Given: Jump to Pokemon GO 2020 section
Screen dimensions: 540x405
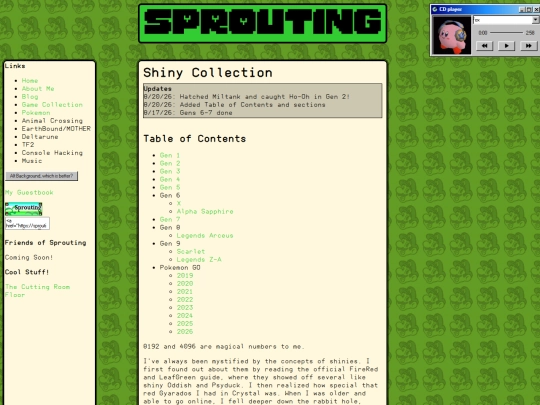Looking at the screenshot, I should click(x=185, y=284).
